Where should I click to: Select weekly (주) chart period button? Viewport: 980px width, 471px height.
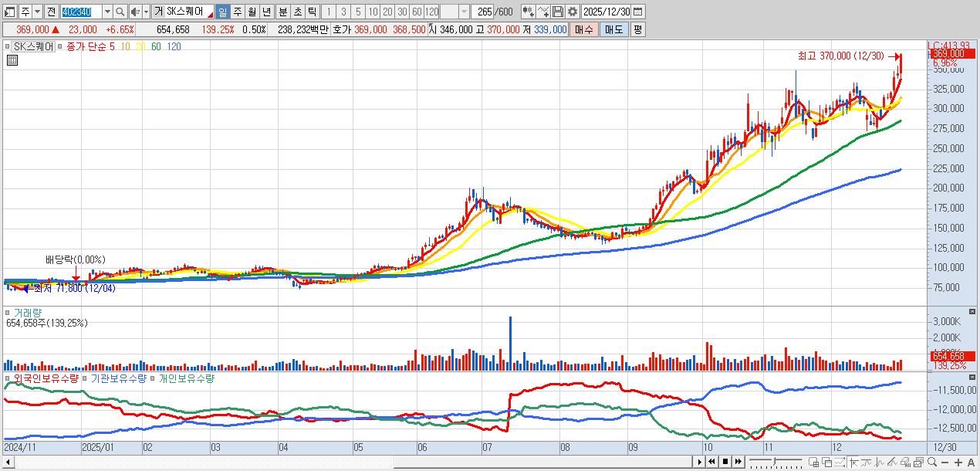(x=237, y=12)
